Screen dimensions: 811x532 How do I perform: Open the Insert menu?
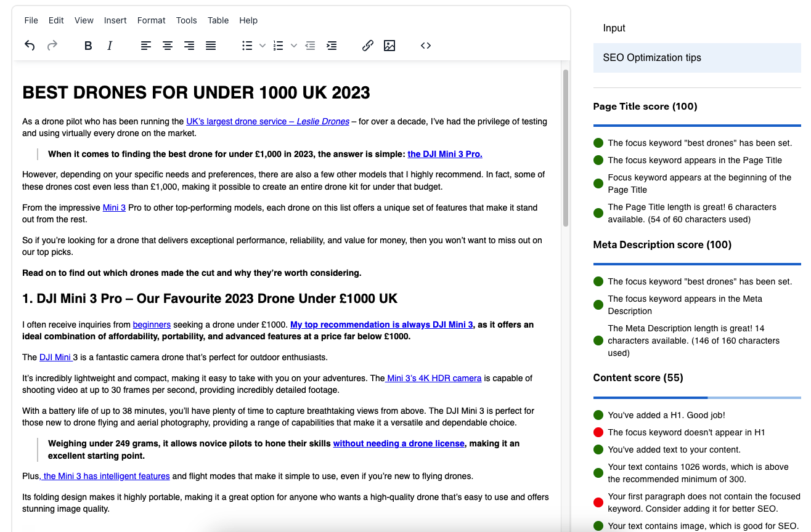[115, 20]
